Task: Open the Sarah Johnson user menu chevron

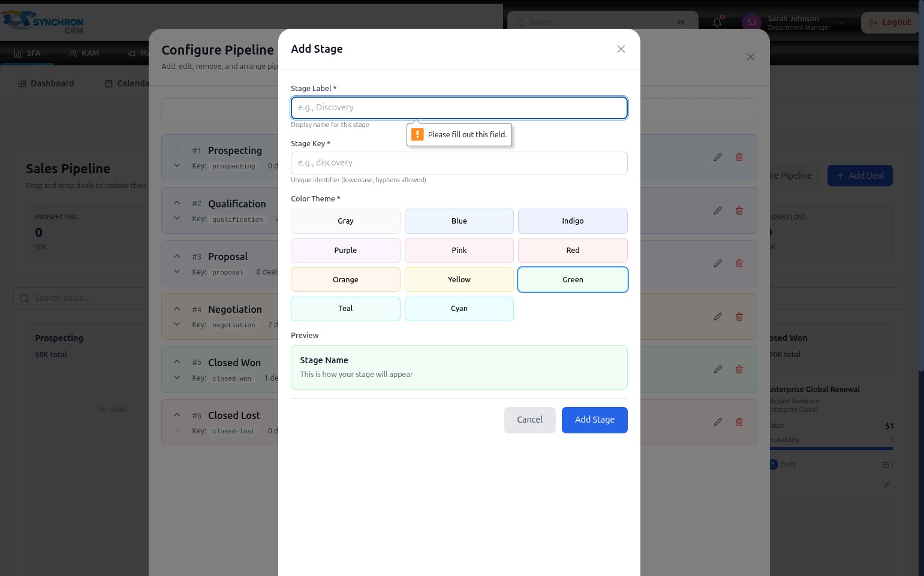Action: [841, 23]
